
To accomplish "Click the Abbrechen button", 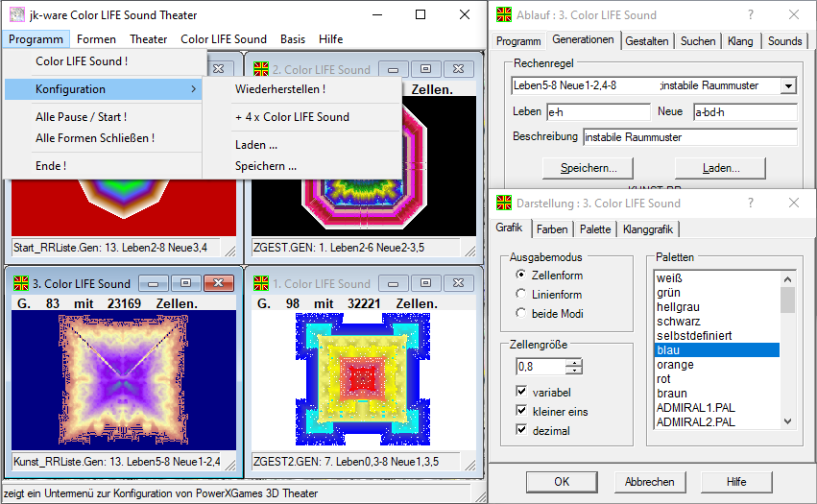I will (649, 482).
